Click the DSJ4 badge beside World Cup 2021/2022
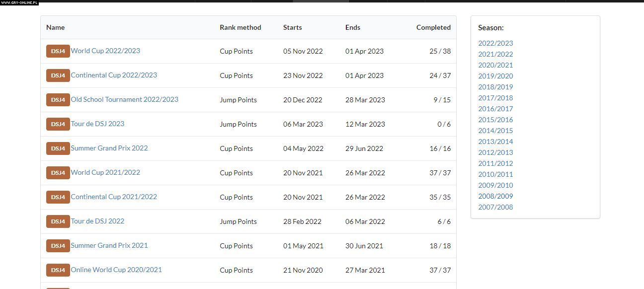644x289 pixels. (x=58, y=173)
